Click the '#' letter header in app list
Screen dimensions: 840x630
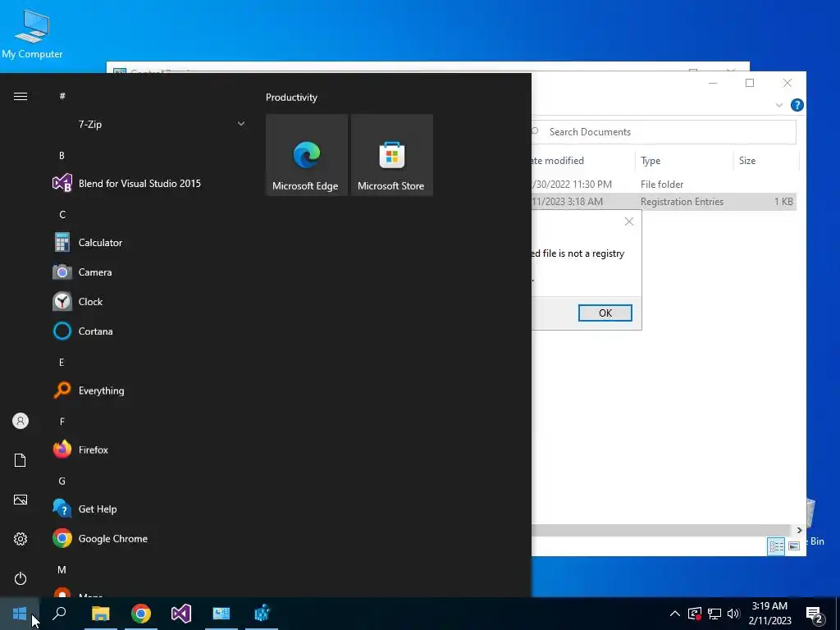click(x=62, y=96)
